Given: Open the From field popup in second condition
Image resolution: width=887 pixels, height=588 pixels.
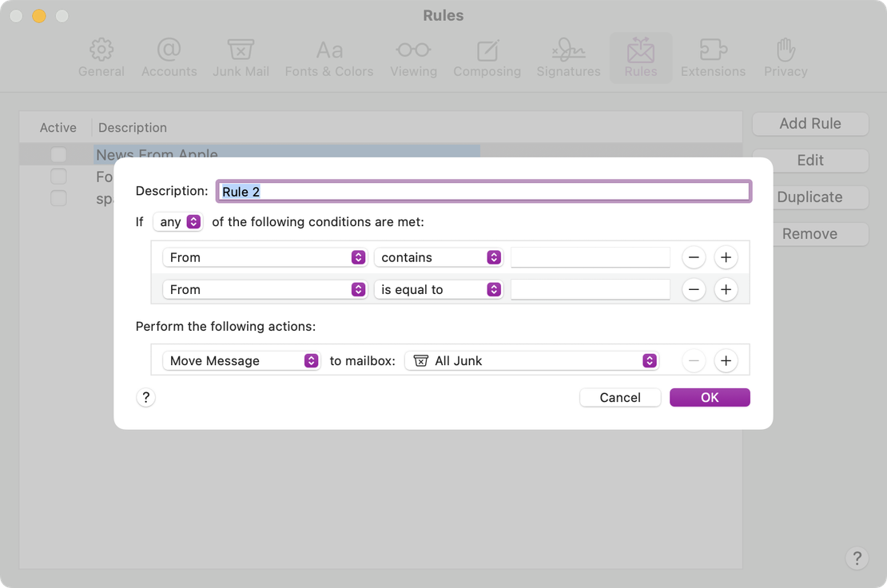Looking at the screenshot, I should click(265, 289).
